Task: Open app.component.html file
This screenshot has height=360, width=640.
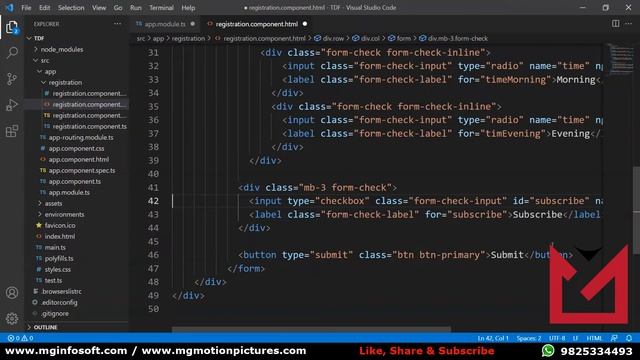Action: 79,160
